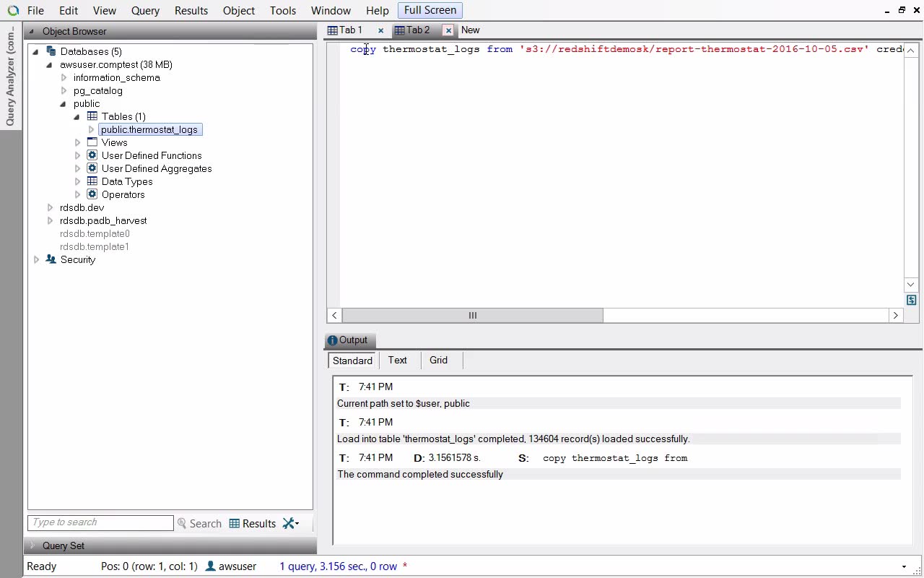924x578 pixels.
Task: Switch to Tab 1 in the editor
Action: (350, 30)
